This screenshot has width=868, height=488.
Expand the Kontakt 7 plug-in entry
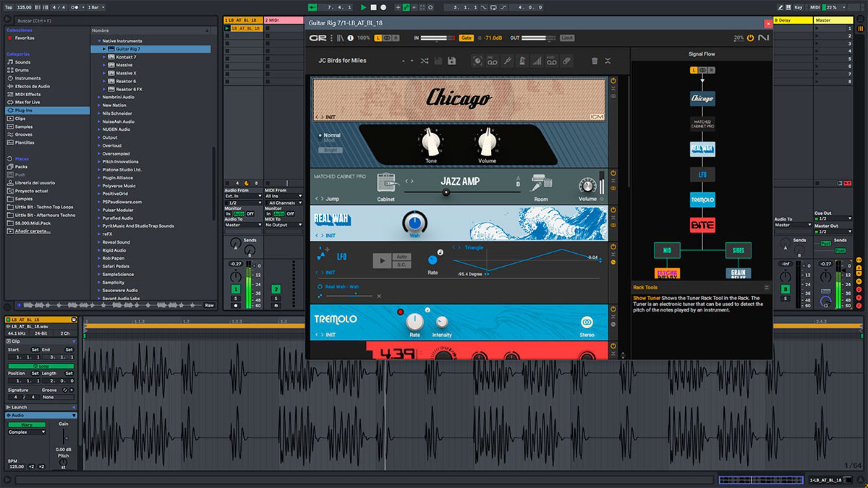point(104,57)
